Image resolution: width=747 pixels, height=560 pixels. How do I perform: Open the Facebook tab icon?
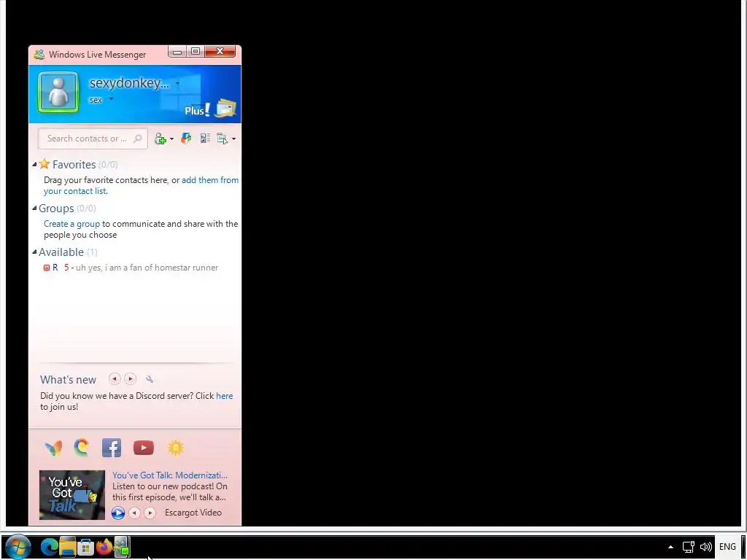coord(112,448)
